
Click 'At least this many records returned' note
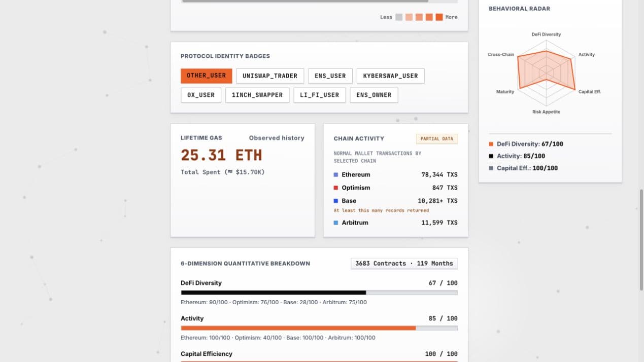[x=381, y=210]
